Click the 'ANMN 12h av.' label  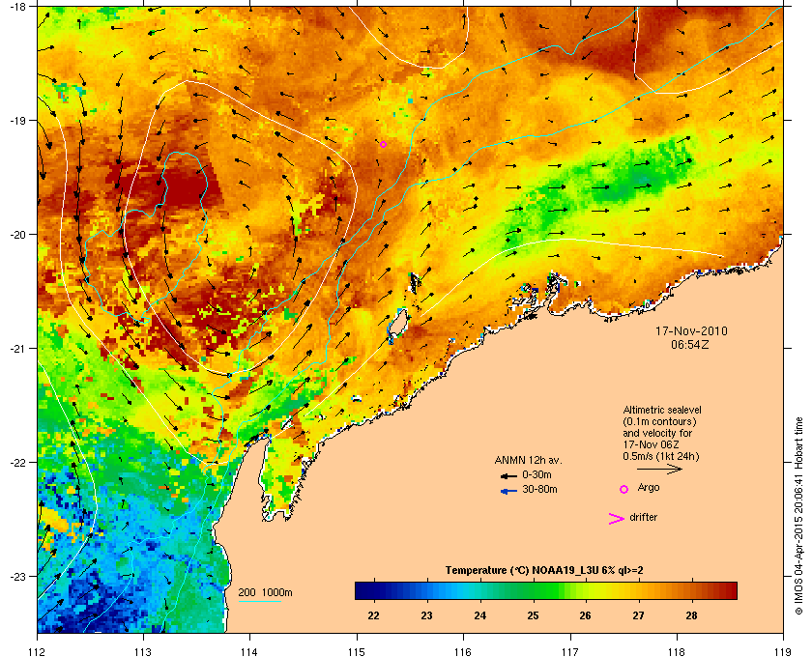(x=528, y=460)
